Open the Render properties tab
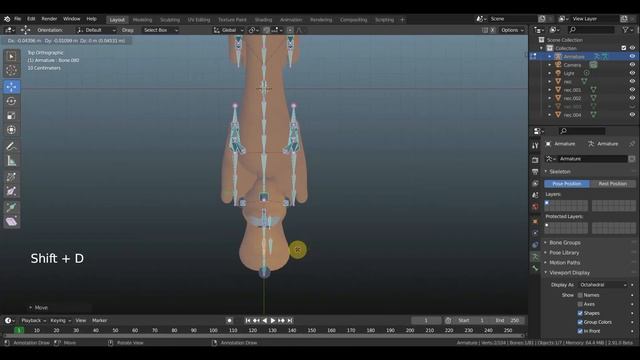This screenshot has width=640, height=360. (535, 160)
